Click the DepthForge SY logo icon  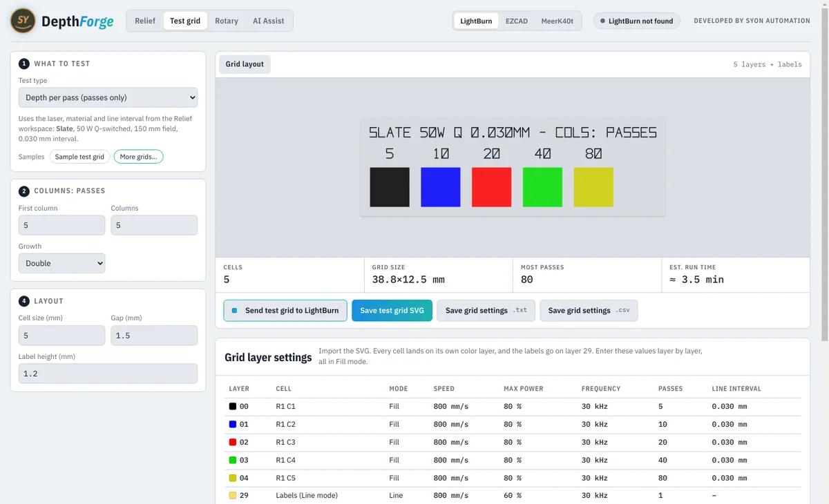click(x=23, y=21)
